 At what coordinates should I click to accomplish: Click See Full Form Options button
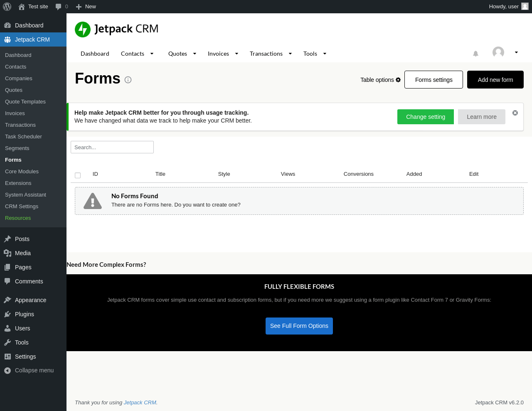click(299, 326)
